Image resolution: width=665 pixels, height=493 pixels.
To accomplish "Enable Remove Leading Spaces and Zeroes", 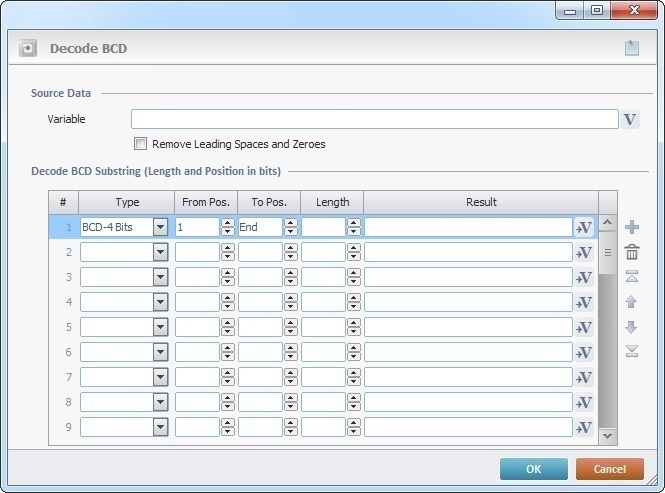I will click(141, 144).
